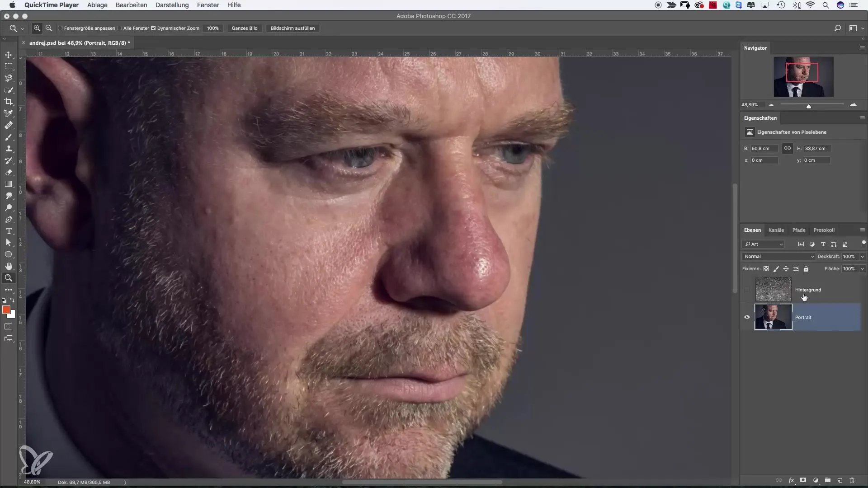Enable Fenstergröße anpassen checkbox
This screenshot has height=488, width=868.
click(x=60, y=28)
